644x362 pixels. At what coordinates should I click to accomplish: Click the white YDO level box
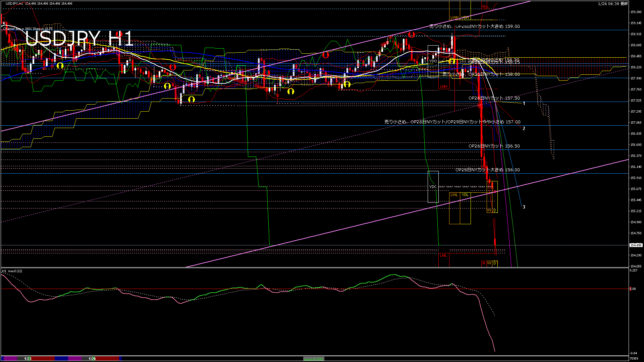(x=433, y=61)
